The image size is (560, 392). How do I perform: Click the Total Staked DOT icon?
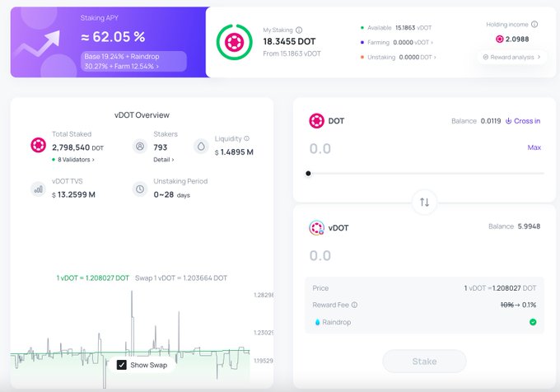pyautogui.click(x=38, y=145)
